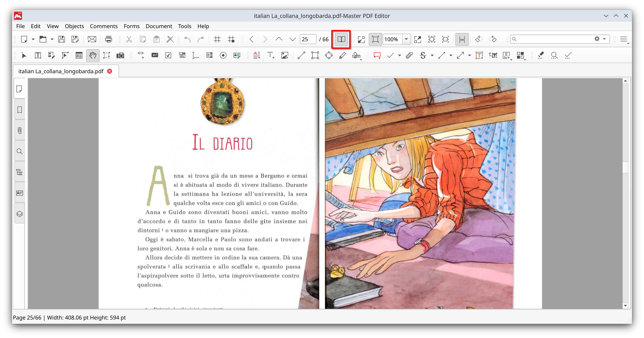Select the Edit Text tool
The width and height of the screenshot is (644, 338).
(x=38, y=55)
